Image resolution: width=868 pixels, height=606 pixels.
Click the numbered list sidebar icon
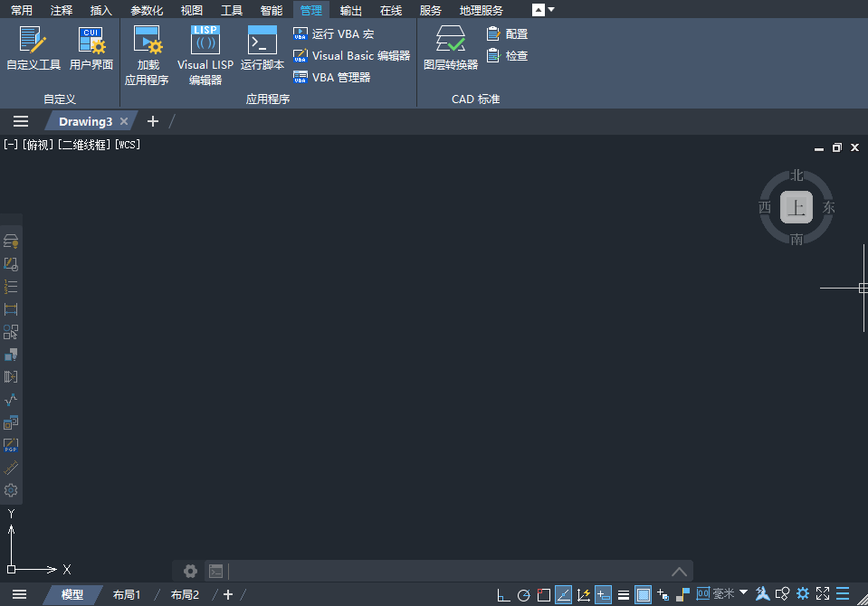(11, 287)
